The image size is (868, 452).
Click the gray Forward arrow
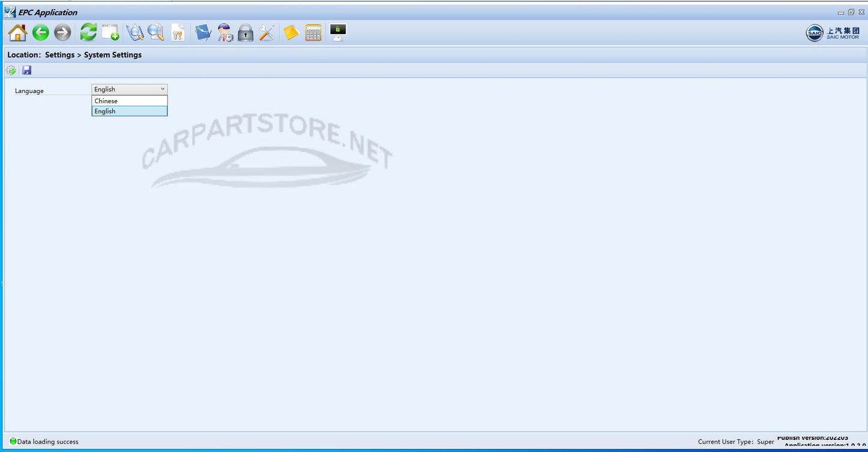tap(62, 32)
